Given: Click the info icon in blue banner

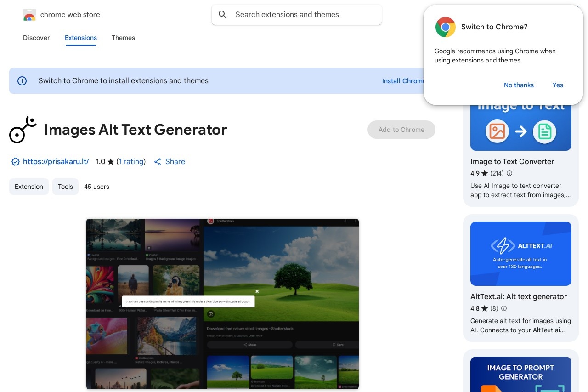Looking at the screenshot, I should point(22,81).
